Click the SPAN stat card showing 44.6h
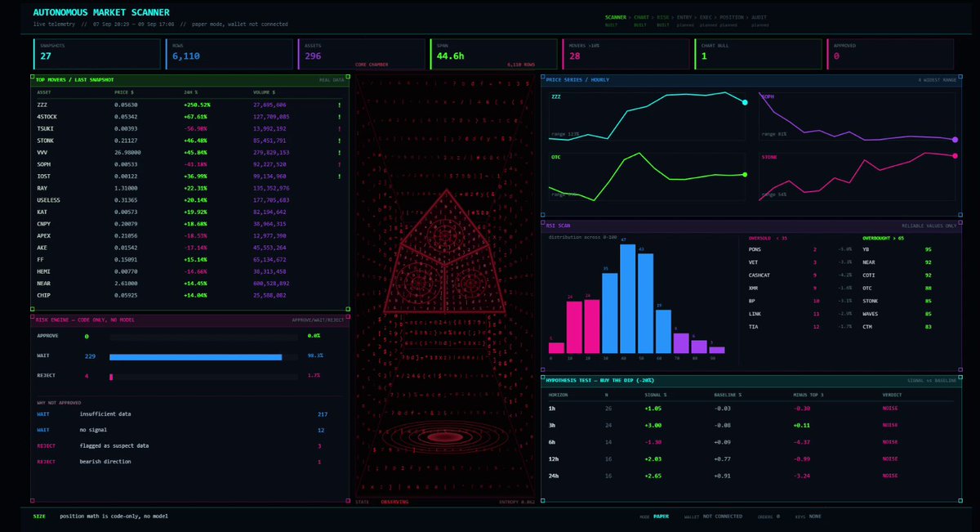The image size is (980, 532). [493, 54]
